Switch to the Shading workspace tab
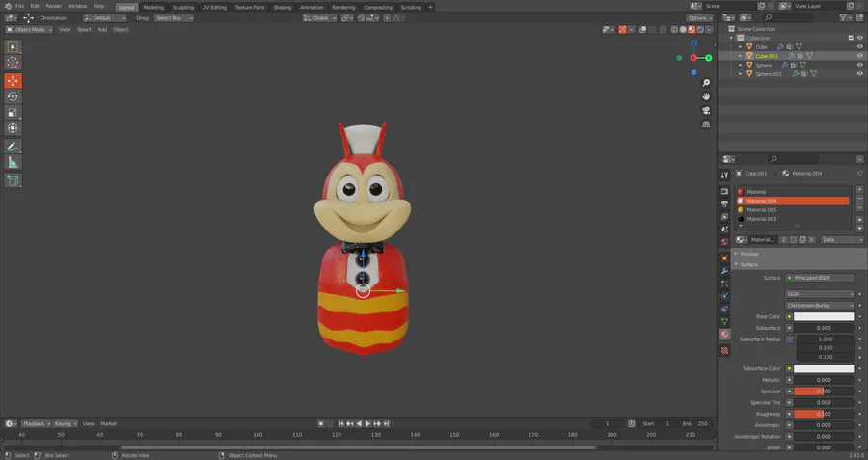Viewport: 868px width, 460px height. [283, 7]
